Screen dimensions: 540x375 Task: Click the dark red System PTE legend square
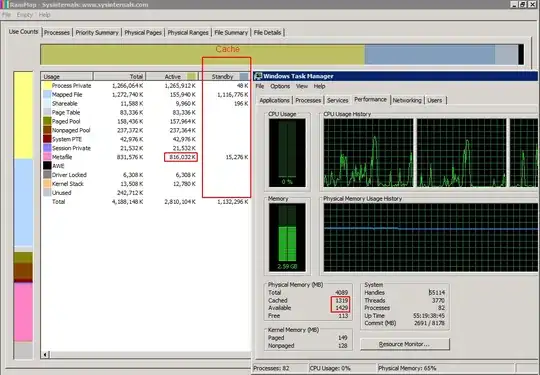tap(47, 139)
